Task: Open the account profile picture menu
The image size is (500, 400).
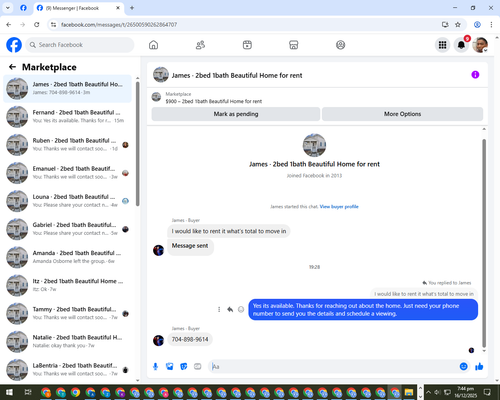Action: pyautogui.click(x=480, y=45)
